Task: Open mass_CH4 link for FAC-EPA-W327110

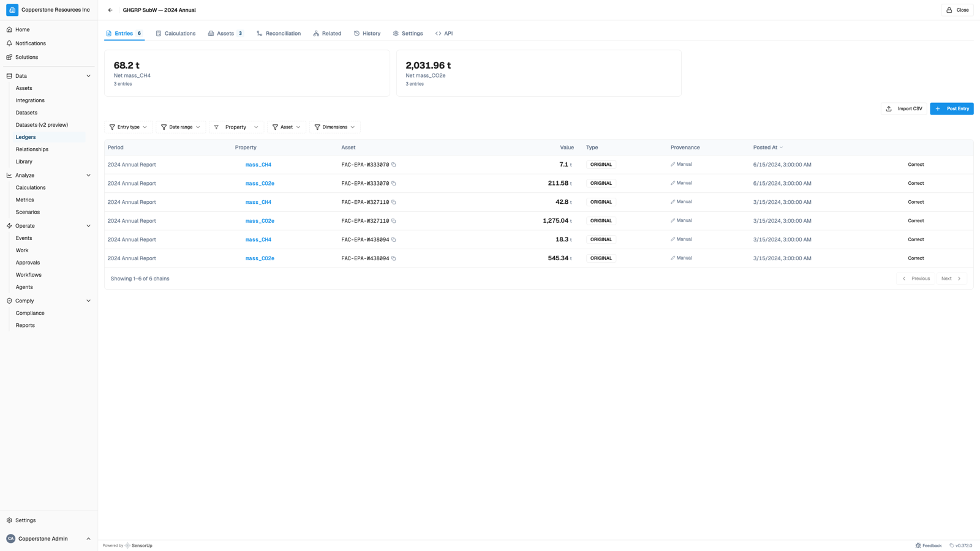Action: (x=258, y=202)
